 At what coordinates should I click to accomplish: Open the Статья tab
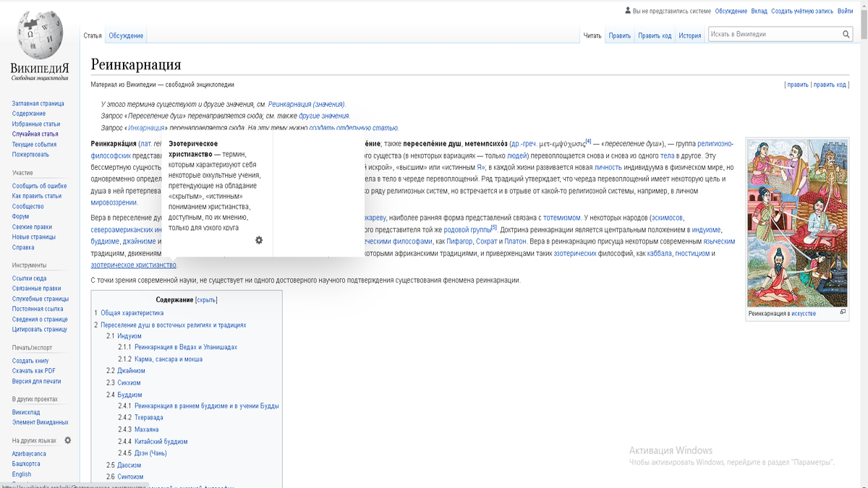tap(93, 35)
